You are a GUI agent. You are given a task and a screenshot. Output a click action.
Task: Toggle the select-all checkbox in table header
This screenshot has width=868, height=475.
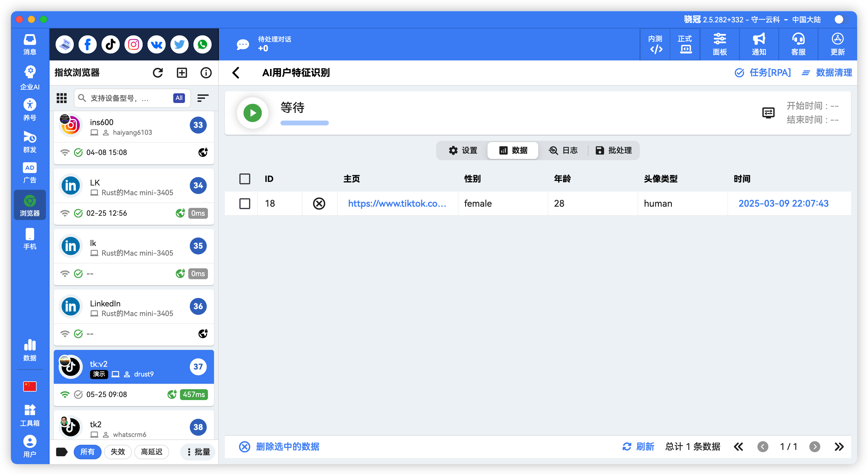coord(245,179)
